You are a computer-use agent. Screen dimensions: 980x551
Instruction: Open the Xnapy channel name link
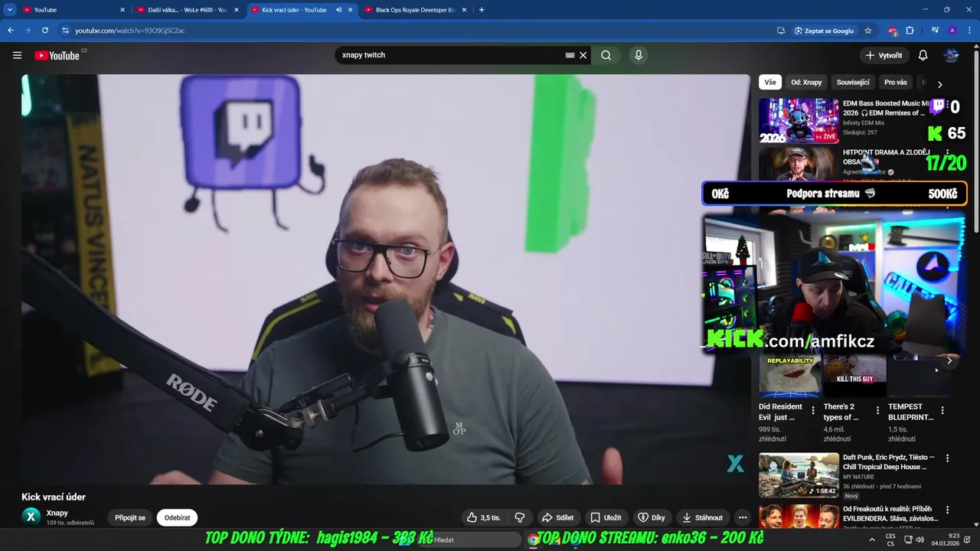(57, 513)
